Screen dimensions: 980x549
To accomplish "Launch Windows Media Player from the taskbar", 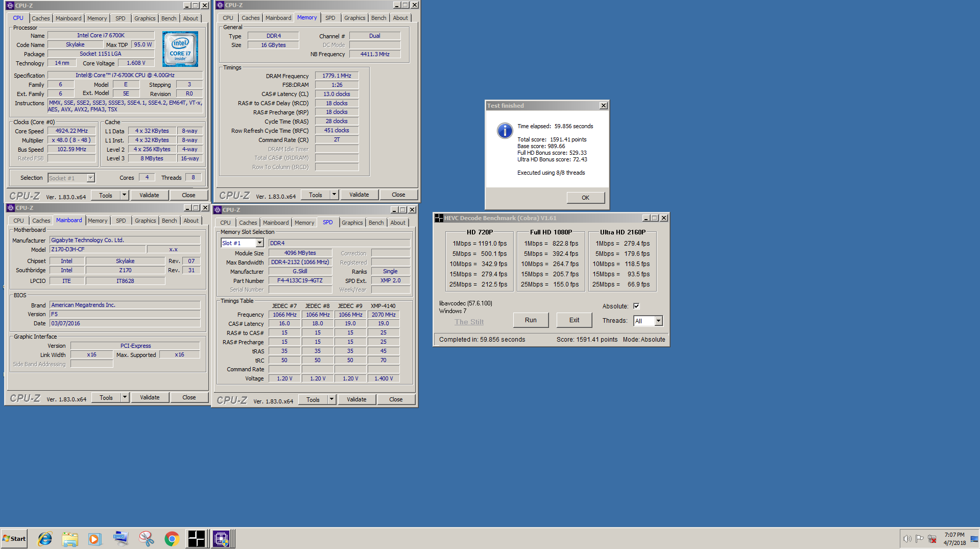I will pos(95,539).
